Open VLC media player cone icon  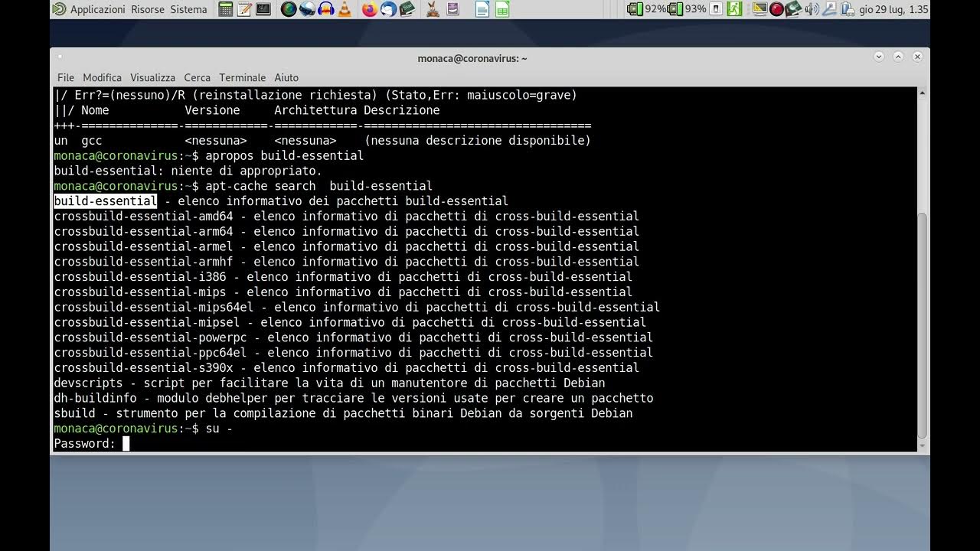(x=345, y=9)
